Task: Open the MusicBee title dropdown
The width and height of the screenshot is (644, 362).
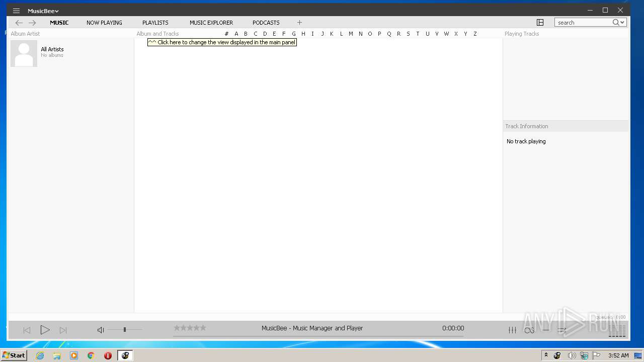Action: coord(43,11)
